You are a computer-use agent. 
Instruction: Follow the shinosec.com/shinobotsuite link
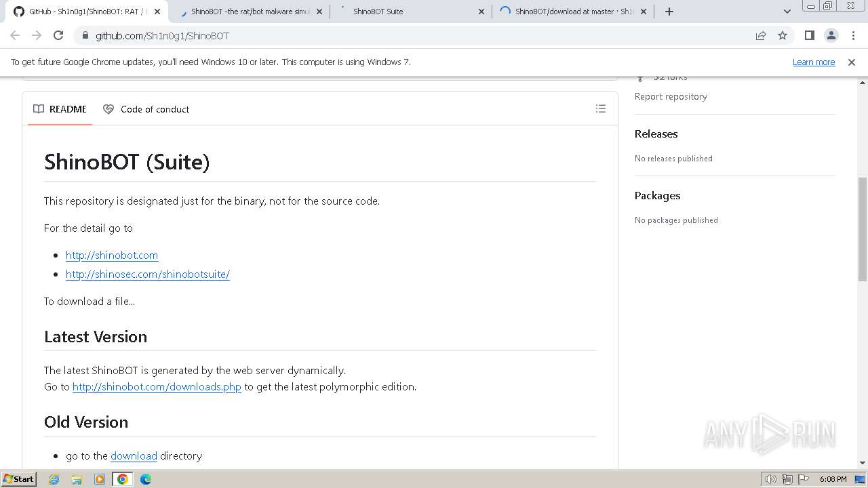pos(148,274)
